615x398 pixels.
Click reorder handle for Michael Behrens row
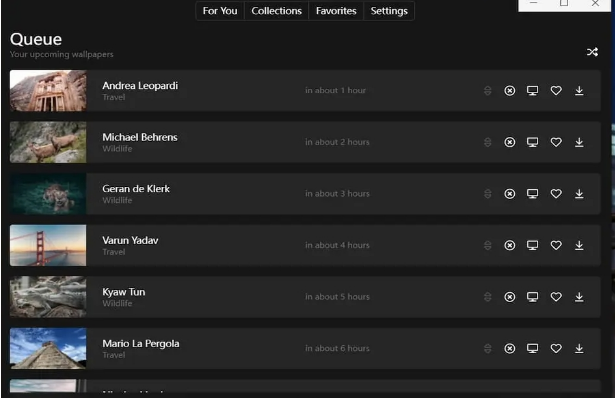coord(488,142)
